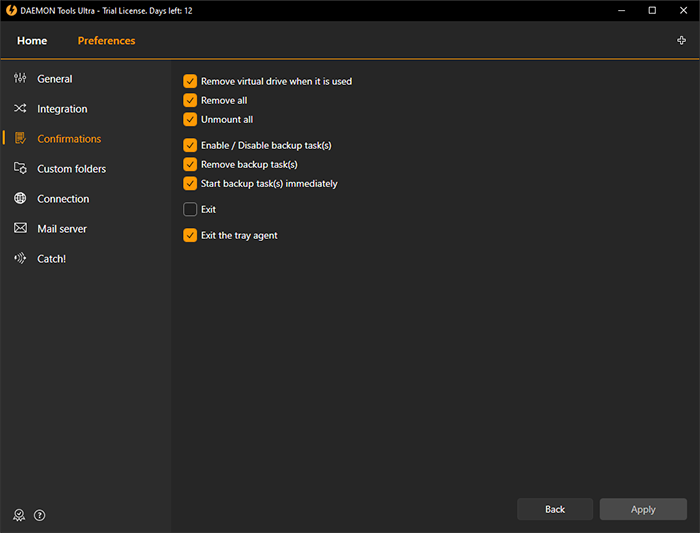
Task: Open the license award icon at bottom left
Action: point(19,515)
